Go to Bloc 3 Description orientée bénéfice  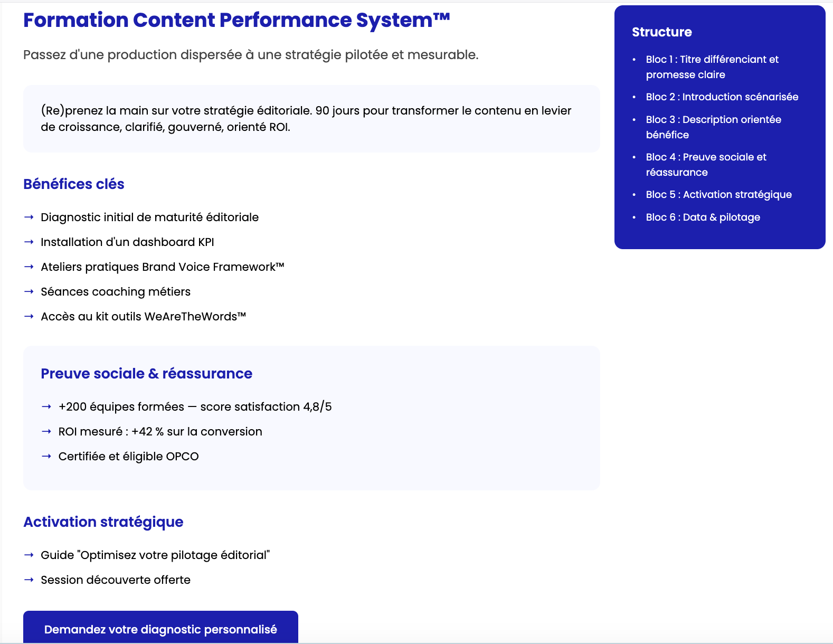click(713, 127)
